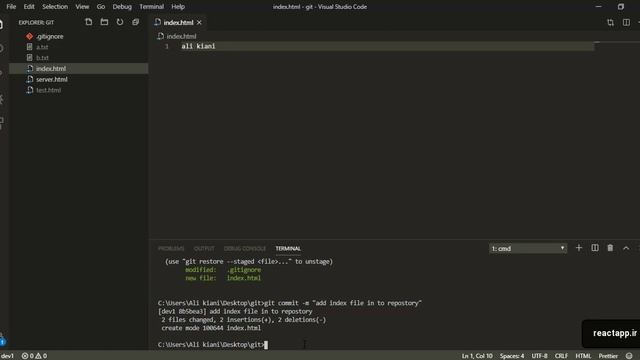This screenshot has height=360, width=640.
Task: Switch to the Debug Console tab
Action: (x=244, y=249)
